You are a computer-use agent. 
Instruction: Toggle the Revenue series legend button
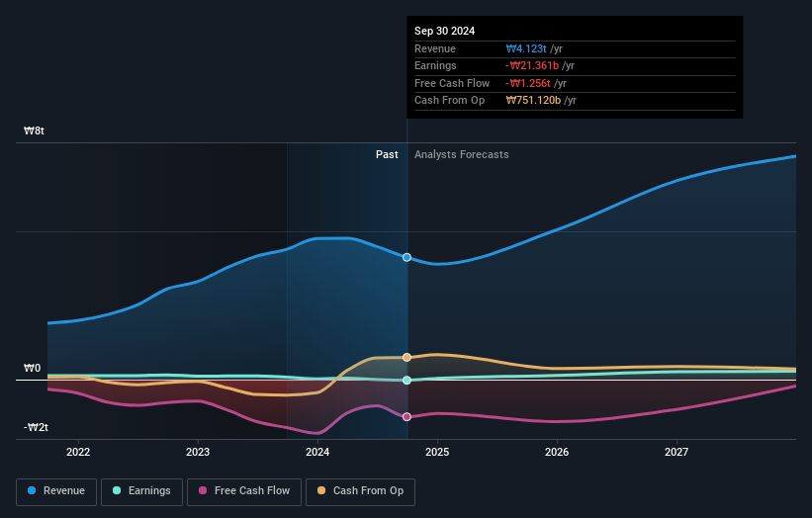click(56, 491)
